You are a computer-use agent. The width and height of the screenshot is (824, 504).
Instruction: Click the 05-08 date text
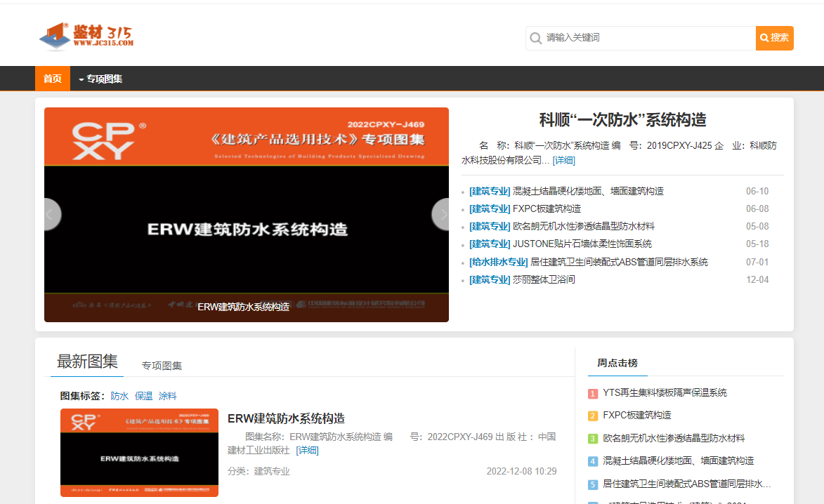(x=757, y=226)
